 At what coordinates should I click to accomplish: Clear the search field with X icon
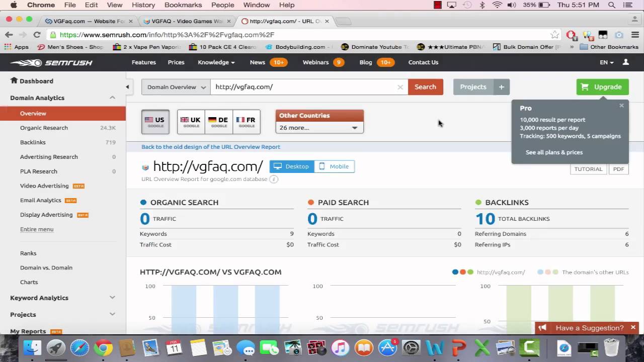(400, 87)
